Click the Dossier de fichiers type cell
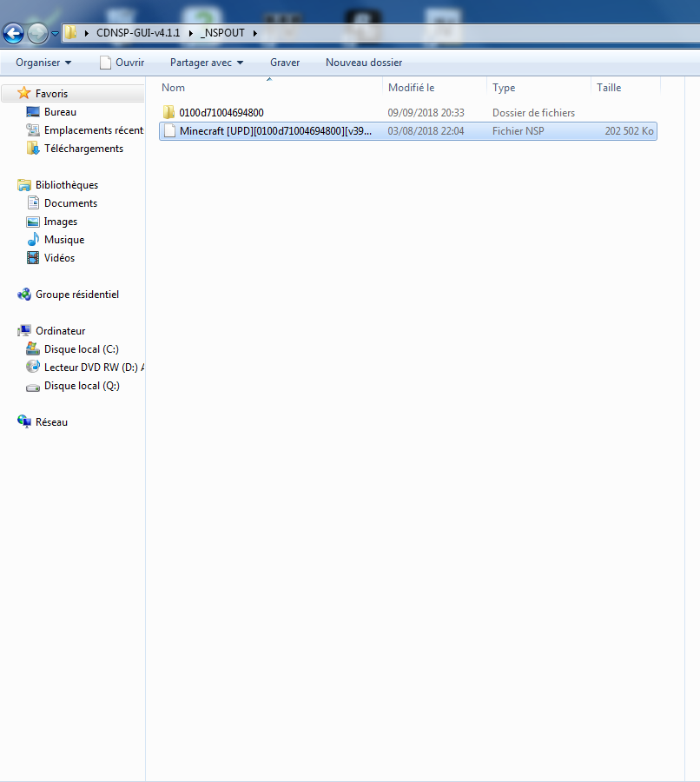 point(533,113)
